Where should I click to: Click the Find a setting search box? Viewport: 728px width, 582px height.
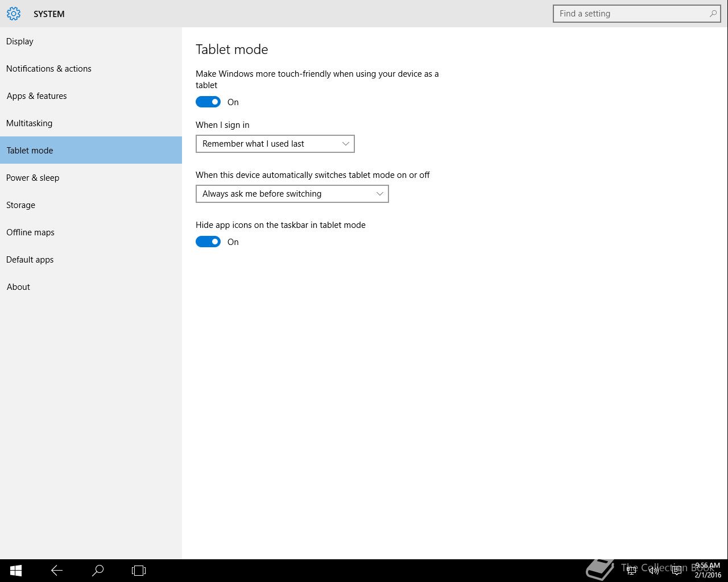pyautogui.click(x=637, y=14)
